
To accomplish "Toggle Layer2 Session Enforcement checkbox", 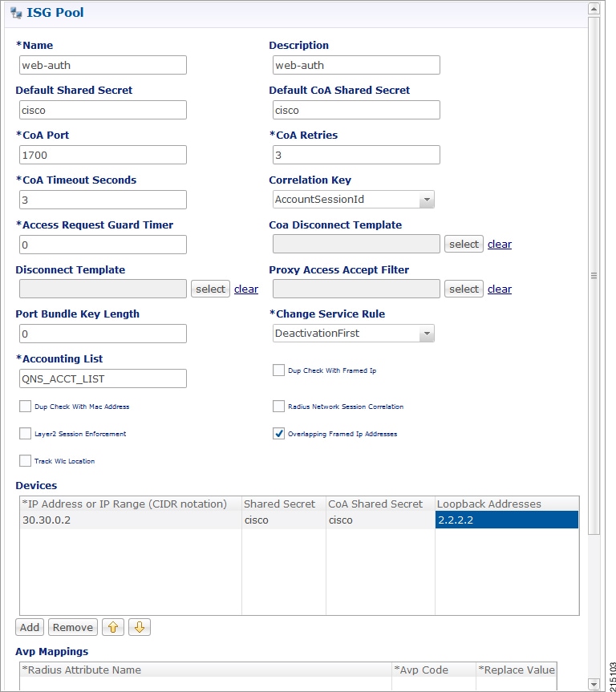I will pyautogui.click(x=25, y=433).
